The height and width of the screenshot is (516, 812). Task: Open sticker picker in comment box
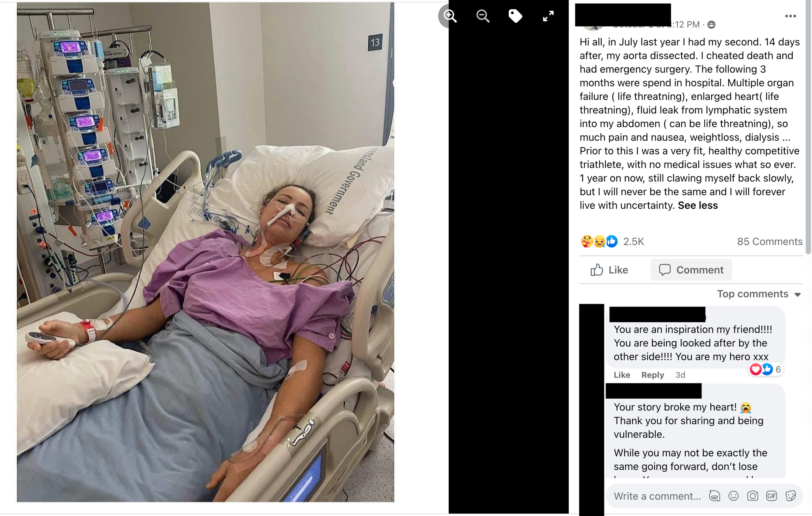pyautogui.click(x=790, y=496)
